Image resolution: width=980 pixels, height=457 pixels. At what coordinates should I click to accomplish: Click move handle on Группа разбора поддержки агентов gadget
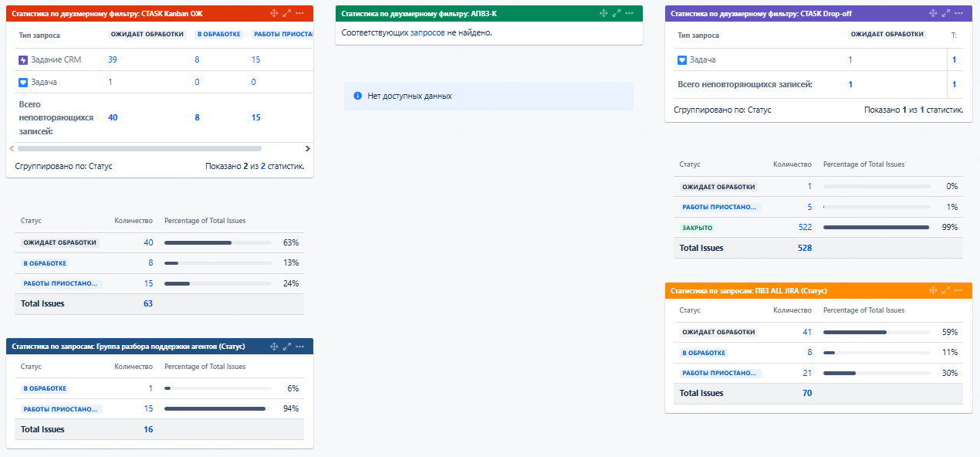[x=274, y=347]
